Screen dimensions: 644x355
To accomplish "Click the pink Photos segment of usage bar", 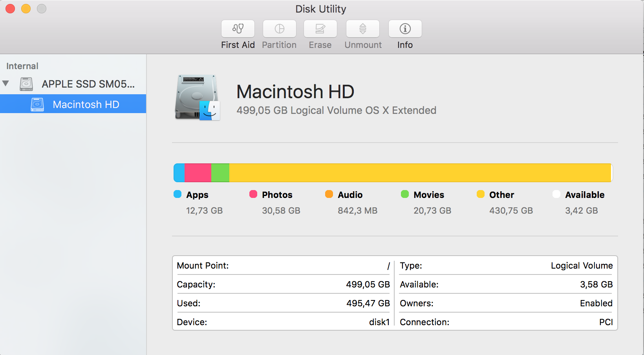I will [x=198, y=173].
